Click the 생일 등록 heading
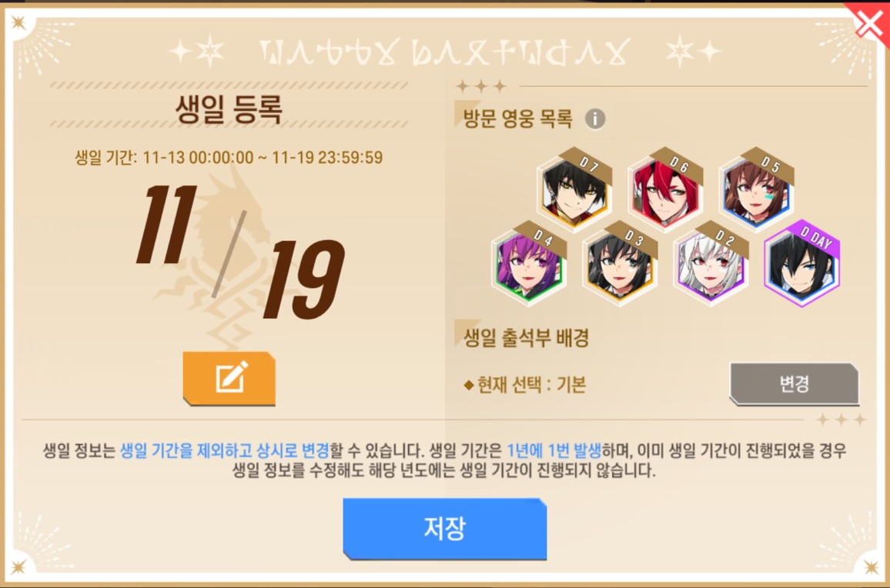The image size is (890, 588). coord(229,109)
